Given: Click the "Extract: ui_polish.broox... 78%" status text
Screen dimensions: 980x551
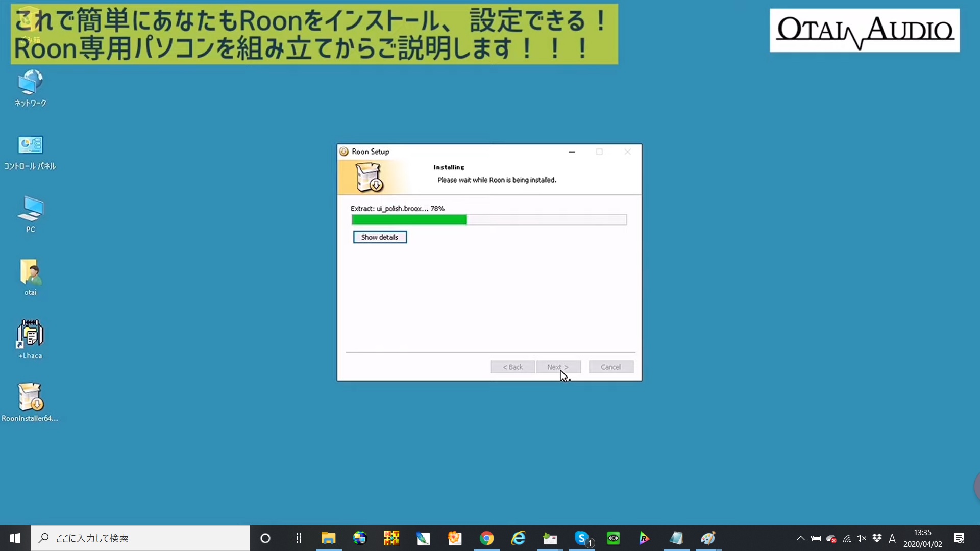Looking at the screenshot, I should tap(398, 209).
